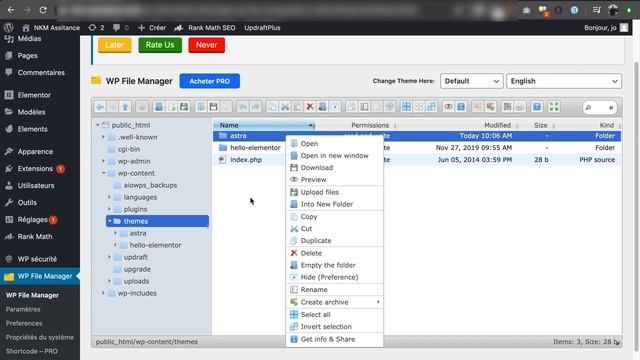
Task: Sort the file list by Name column header
Action: pos(264,125)
